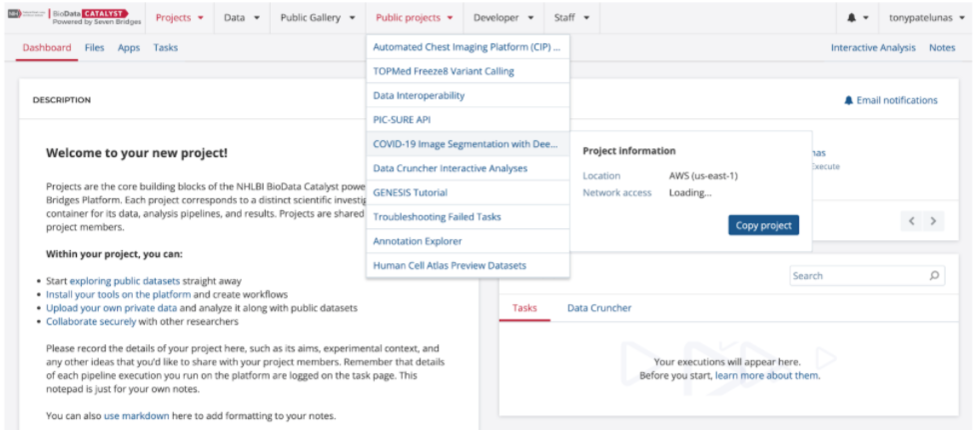The image size is (980, 430).
Task: Open the Public Gallery dropdown
Action: [x=318, y=18]
